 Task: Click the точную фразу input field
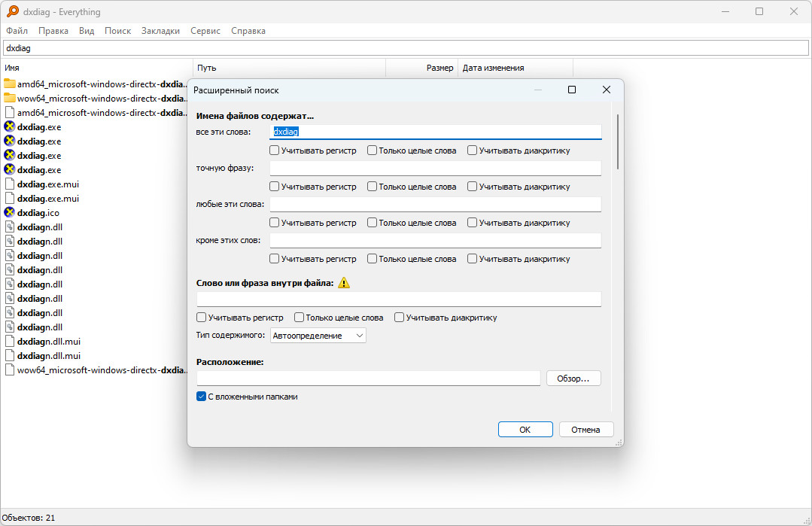point(436,169)
